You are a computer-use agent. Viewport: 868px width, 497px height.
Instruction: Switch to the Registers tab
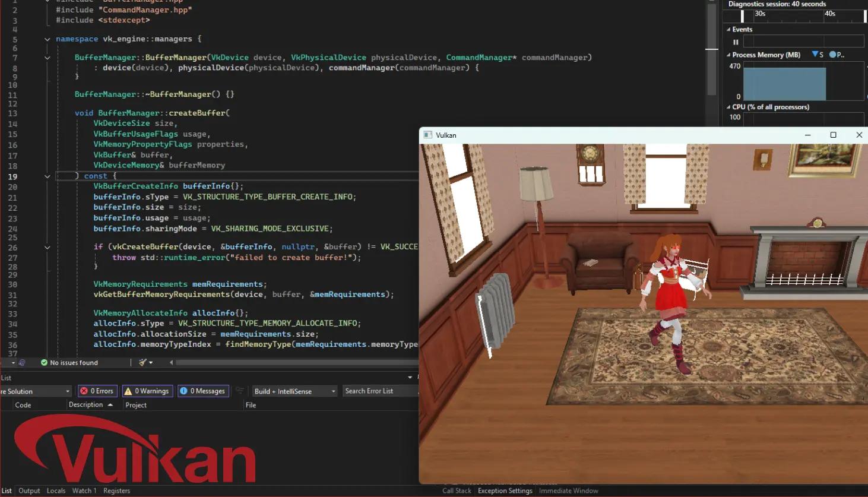(x=116, y=490)
